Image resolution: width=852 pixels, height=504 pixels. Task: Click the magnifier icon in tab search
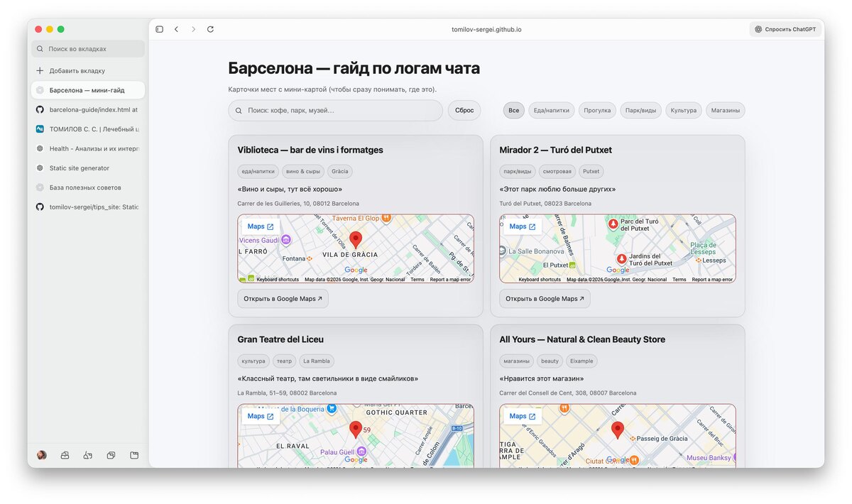[x=40, y=49]
